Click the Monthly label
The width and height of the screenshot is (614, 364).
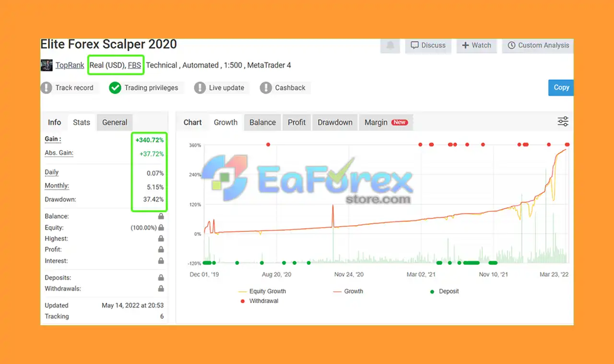(57, 186)
